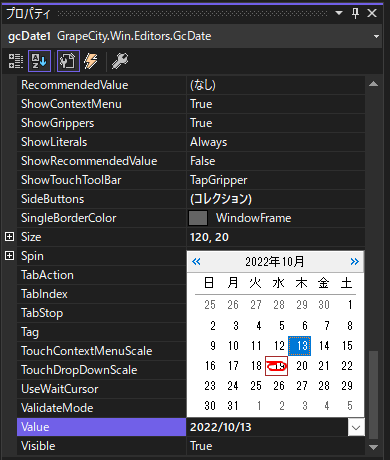Screen dimensions: 390x460
Task: Select Tag property
Action: [101, 332]
